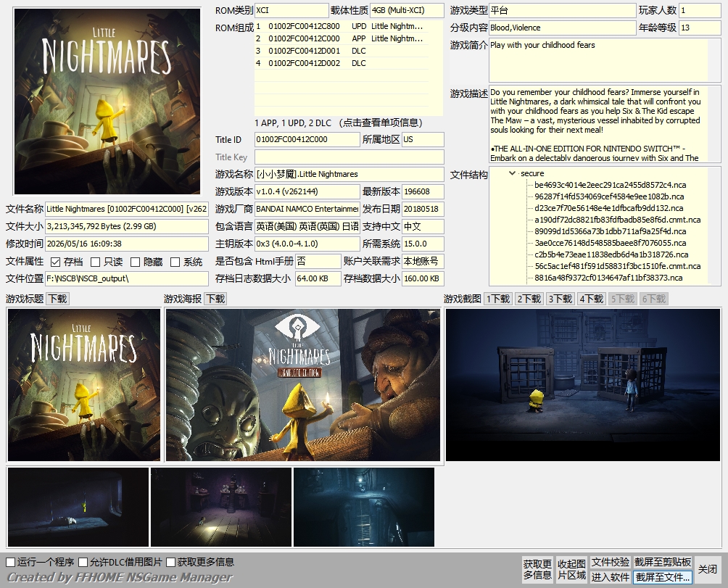
Task: Select DLC row 01002FC00412D001
Action: point(342,51)
